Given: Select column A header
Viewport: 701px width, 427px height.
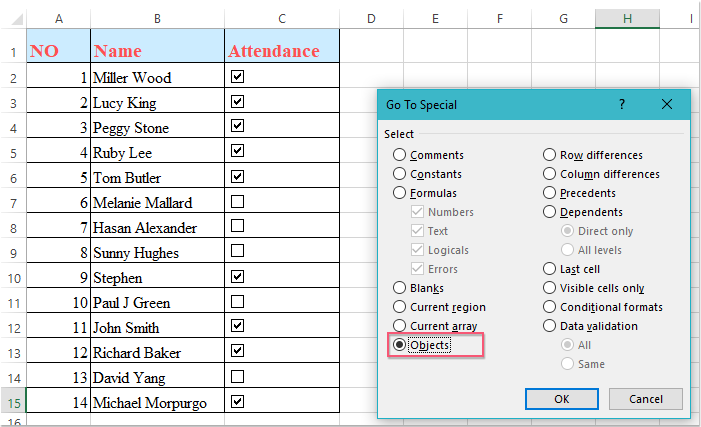Looking at the screenshot, I should point(59,19).
